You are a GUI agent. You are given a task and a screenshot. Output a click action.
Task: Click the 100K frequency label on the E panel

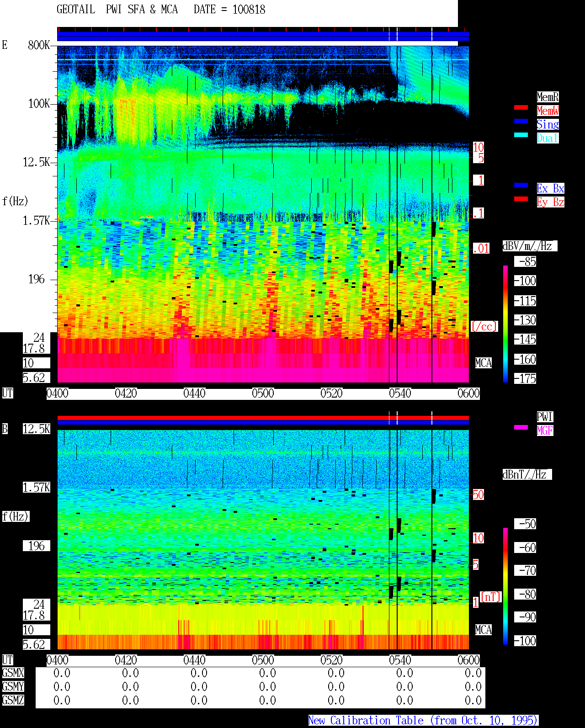point(39,104)
